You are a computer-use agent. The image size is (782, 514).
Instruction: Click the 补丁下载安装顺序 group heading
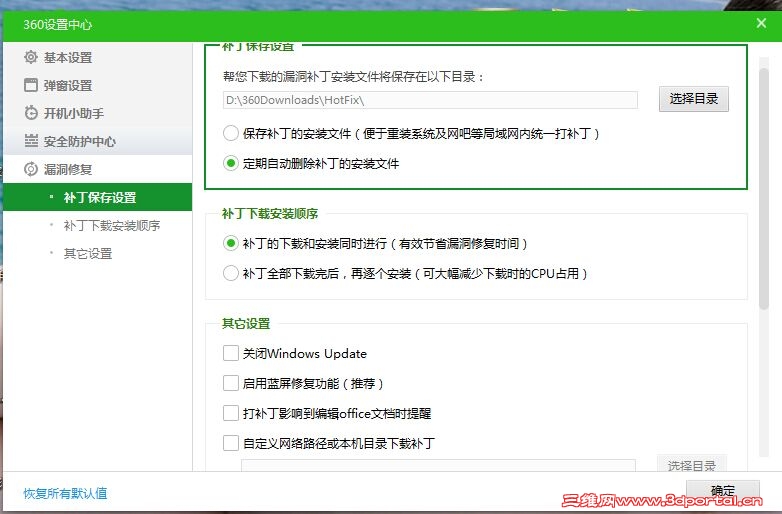click(x=270, y=213)
